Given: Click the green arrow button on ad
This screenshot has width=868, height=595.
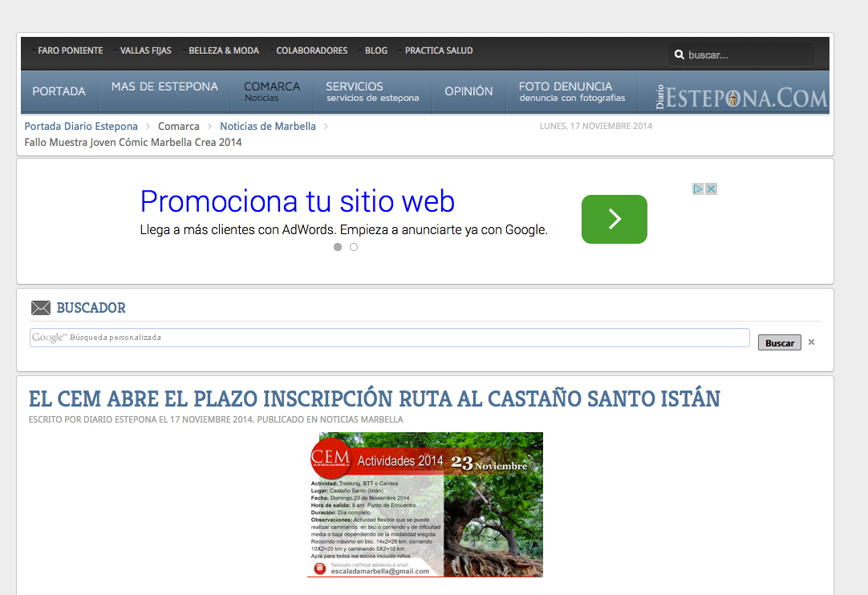Looking at the screenshot, I should pos(614,219).
